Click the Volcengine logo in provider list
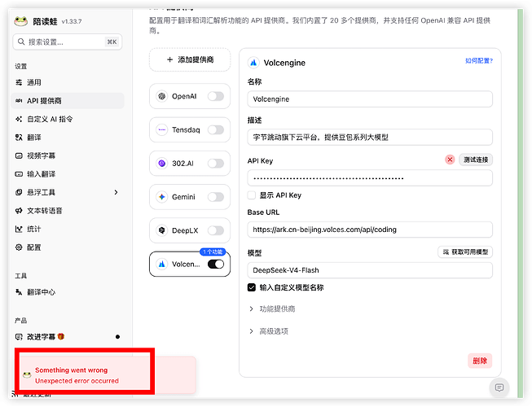532x407 pixels. (x=162, y=264)
